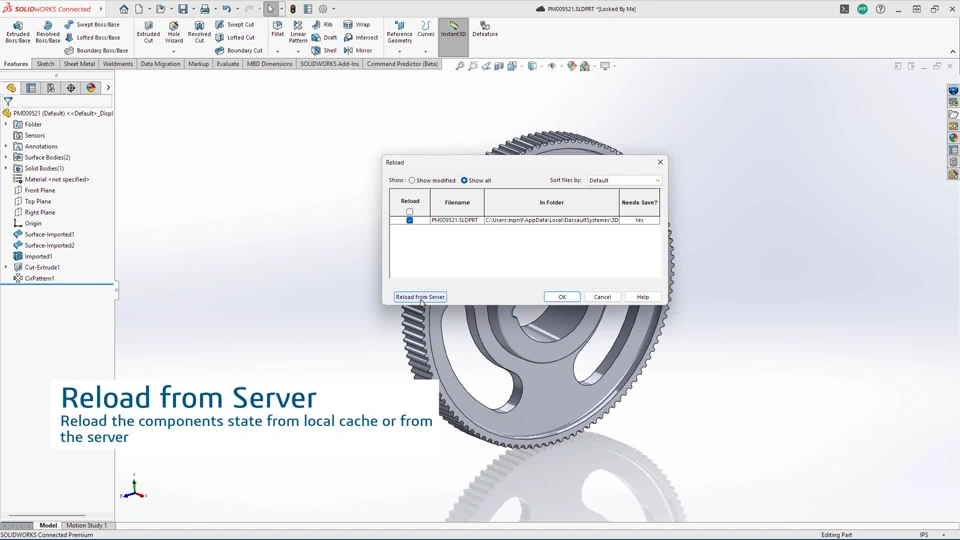Image resolution: width=960 pixels, height=540 pixels.
Task: Select the Extruded Boss/Base tool
Action: click(18, 32)
